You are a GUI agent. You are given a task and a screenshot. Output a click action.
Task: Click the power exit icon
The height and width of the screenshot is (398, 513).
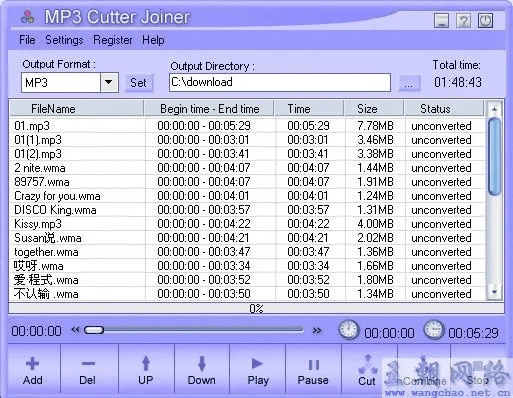coord(486,21)
